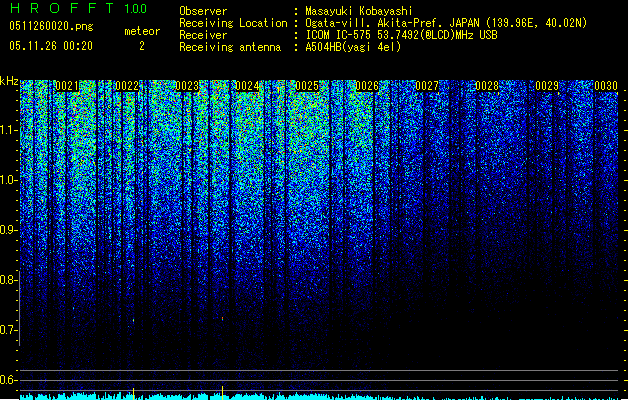
Task: Click the 1.0 kHz axis tick label
Action: (x=9, y=180)
